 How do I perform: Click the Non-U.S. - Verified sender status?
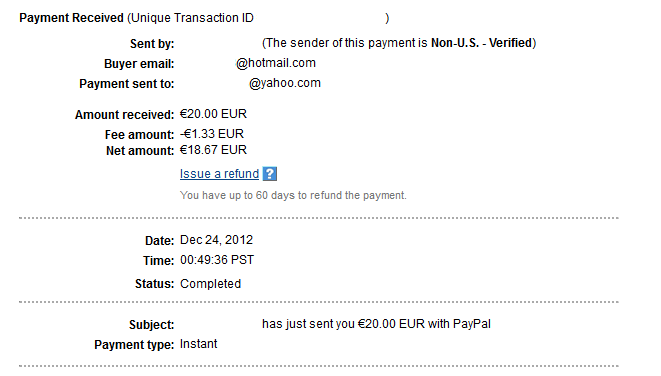pyautogui.click(x=481, y=43)
